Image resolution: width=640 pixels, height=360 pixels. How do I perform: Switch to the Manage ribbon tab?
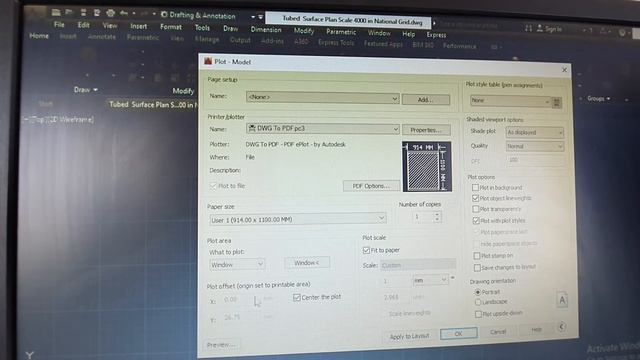click(207, 39)
